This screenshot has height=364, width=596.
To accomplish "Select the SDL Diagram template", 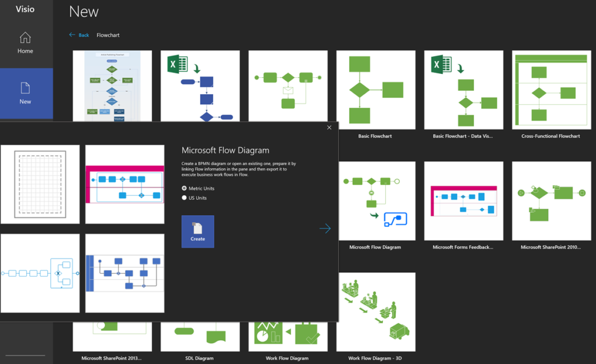I will tap(200, 337).
